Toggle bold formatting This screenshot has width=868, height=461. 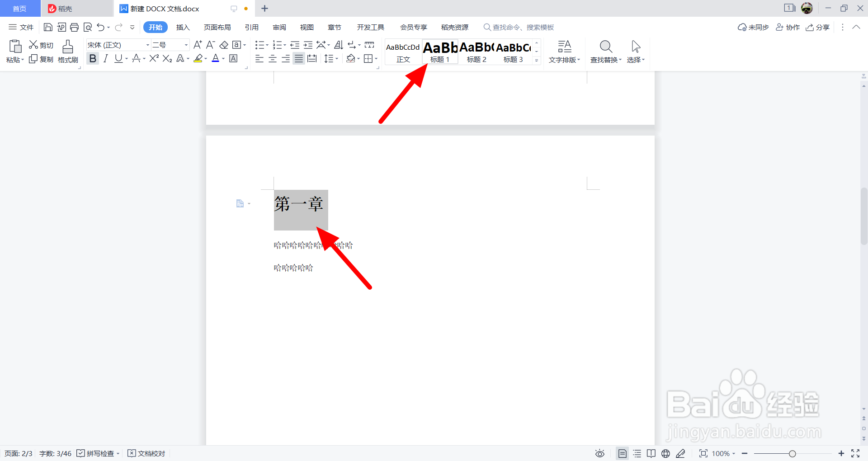(x=93, y=59)
